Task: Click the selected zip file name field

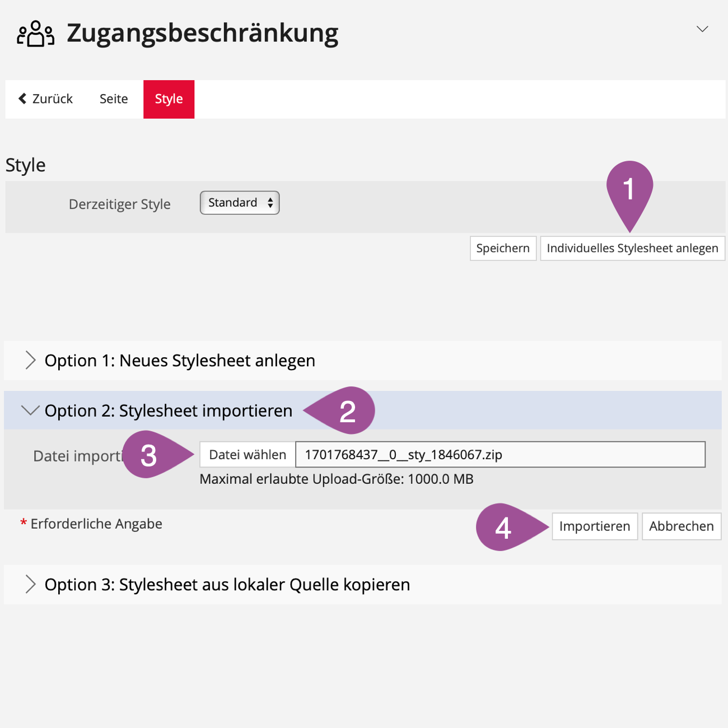Action: [500, 455]
